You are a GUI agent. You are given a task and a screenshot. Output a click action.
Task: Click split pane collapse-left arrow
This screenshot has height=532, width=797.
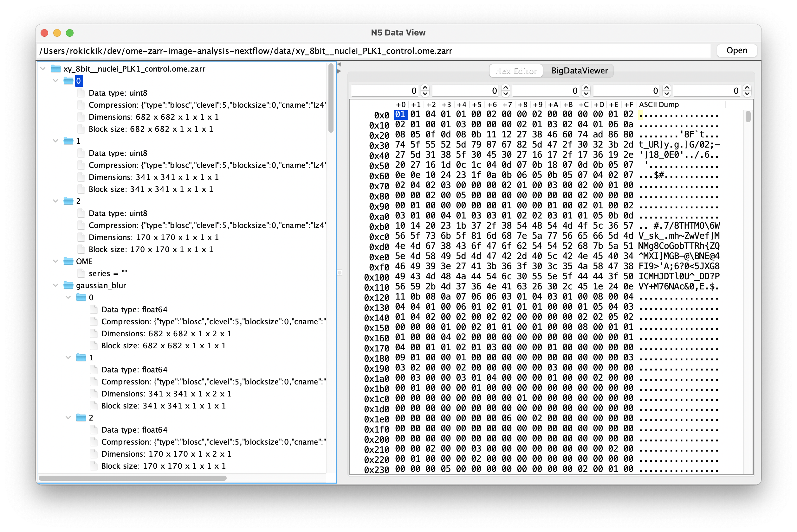click(x=339, y=64)
